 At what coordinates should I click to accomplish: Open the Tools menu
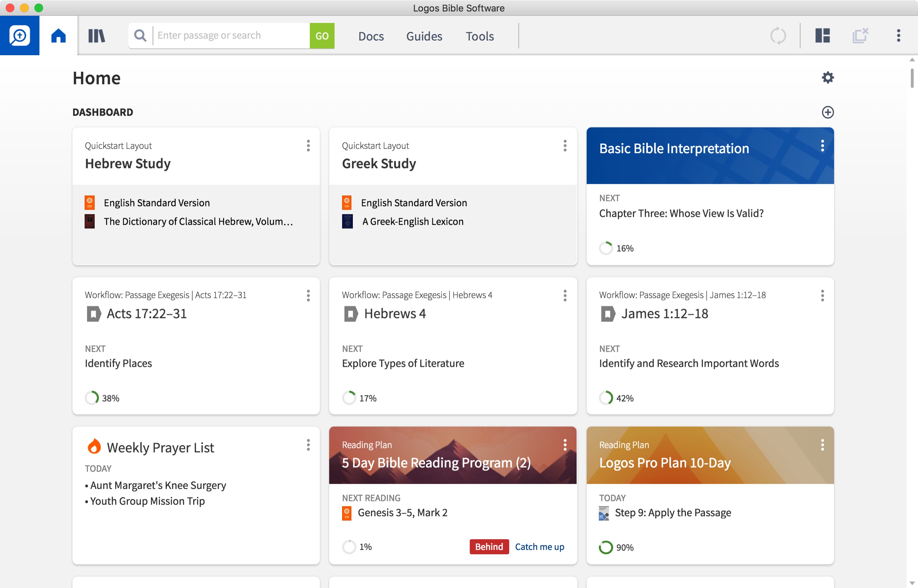(x=480, y=36)
